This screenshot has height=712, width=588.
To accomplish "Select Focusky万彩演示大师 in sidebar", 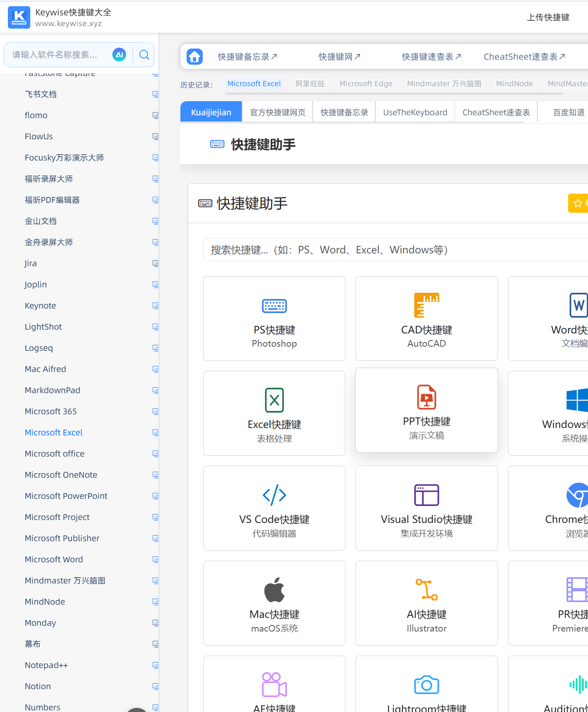I will click(x=64, y=158).
